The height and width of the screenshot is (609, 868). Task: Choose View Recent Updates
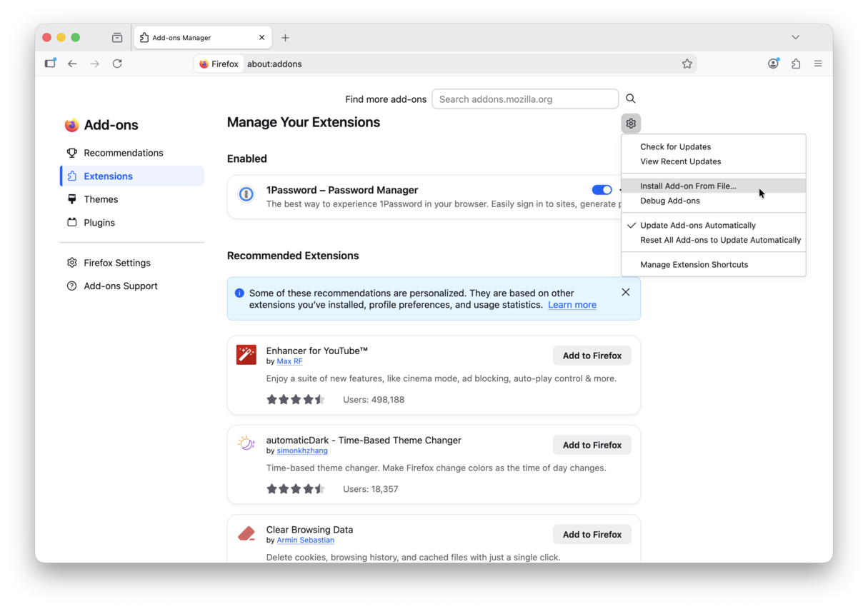pyautogui.click(x=714, y=161)
